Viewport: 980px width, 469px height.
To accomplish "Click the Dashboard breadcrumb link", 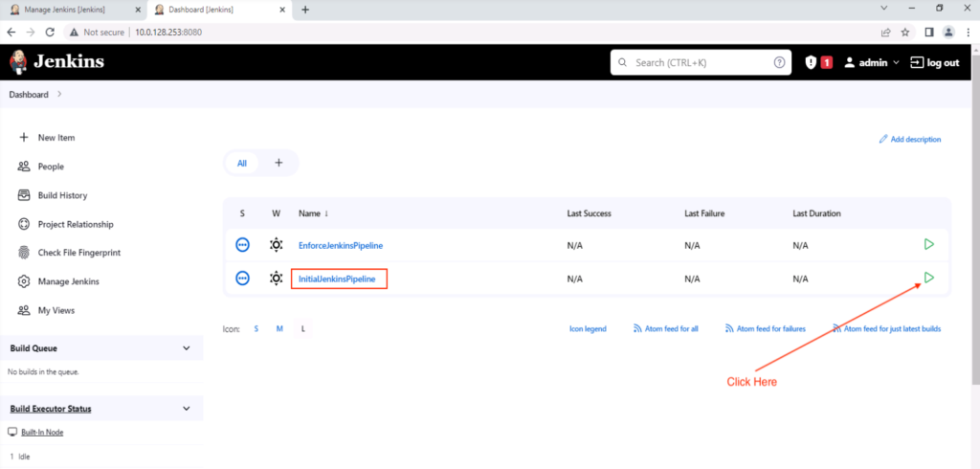I will [x=28, y=95].
